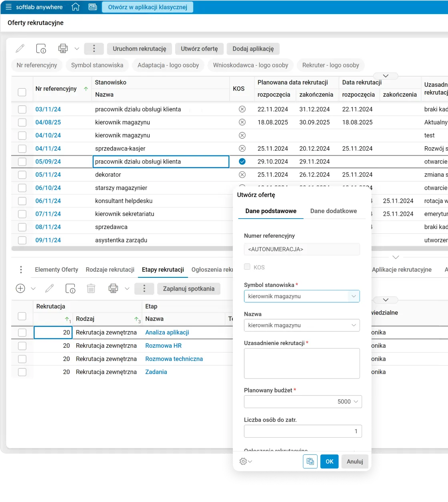This screenshot has width=448, height=502.
Task: Open the Elementy Oferty tab
Action: coord(56,270)
